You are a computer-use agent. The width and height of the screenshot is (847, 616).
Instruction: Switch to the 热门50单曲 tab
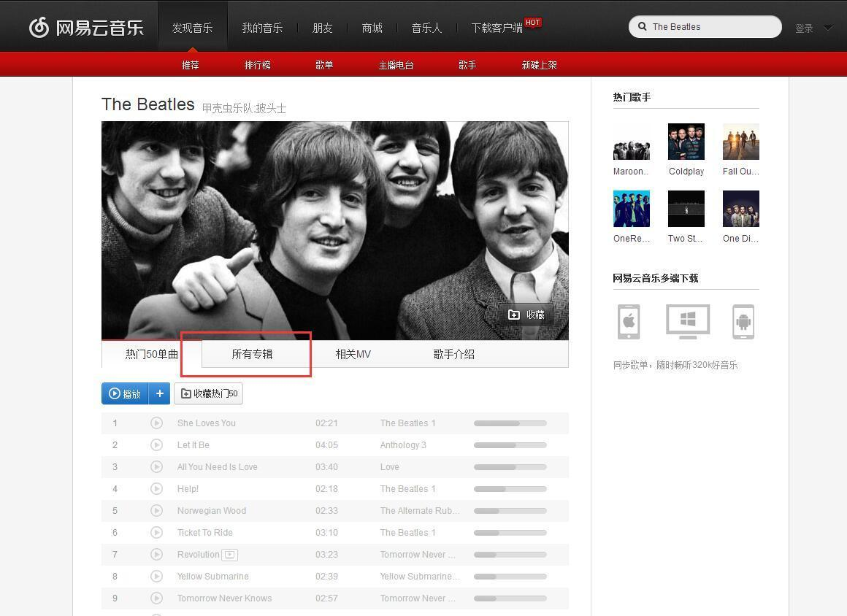(152, 354)
